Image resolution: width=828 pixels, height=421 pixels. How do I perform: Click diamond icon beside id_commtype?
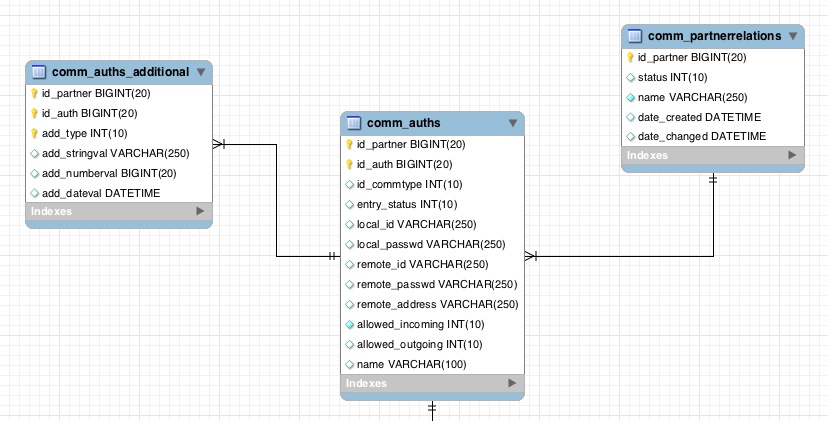(350, 185)
